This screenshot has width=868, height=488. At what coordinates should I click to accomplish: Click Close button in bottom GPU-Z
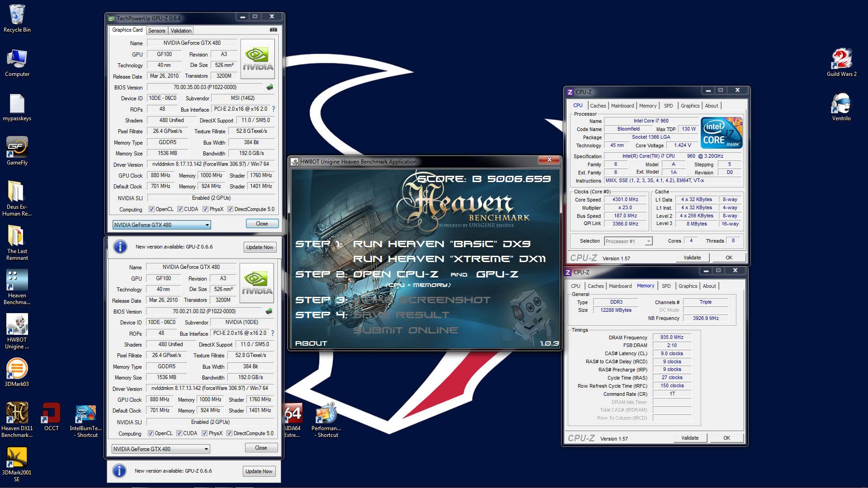pos(261,448)
